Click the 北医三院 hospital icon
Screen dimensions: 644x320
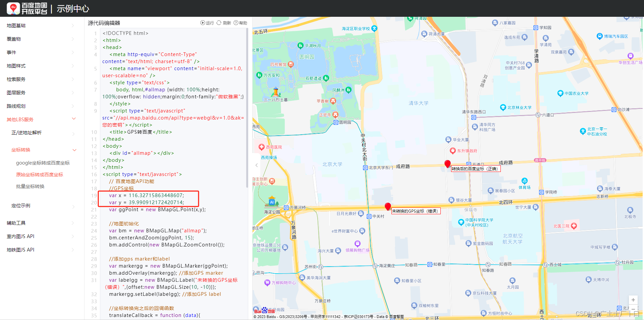(574, 226)
